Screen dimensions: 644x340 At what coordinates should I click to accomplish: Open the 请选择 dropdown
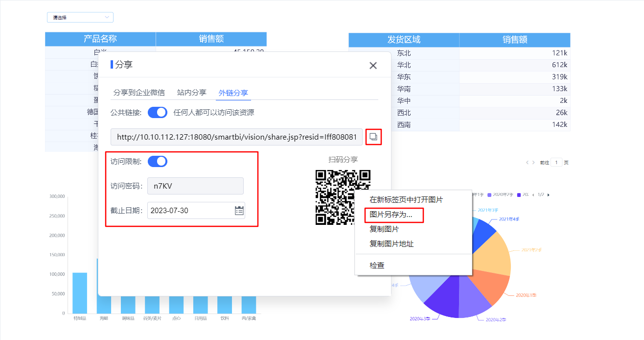80,17
